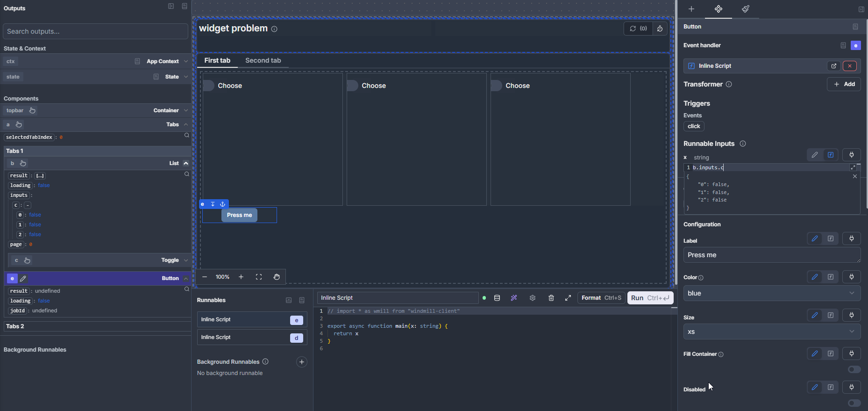This screenshot has height=411, width=868.
Task: Click pencil icon on component e row
Action: click(x=23, y=279)
